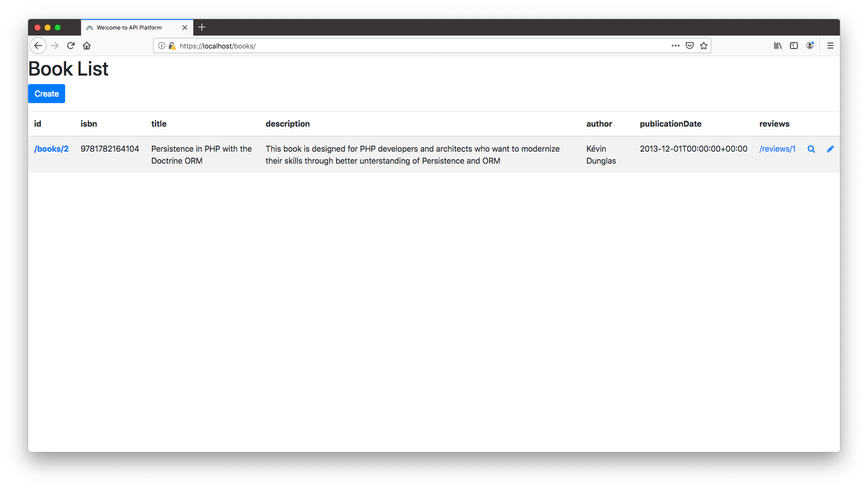Open the browser home page
The width and height of the screenshot is (868, 489).
pos(87,46)
